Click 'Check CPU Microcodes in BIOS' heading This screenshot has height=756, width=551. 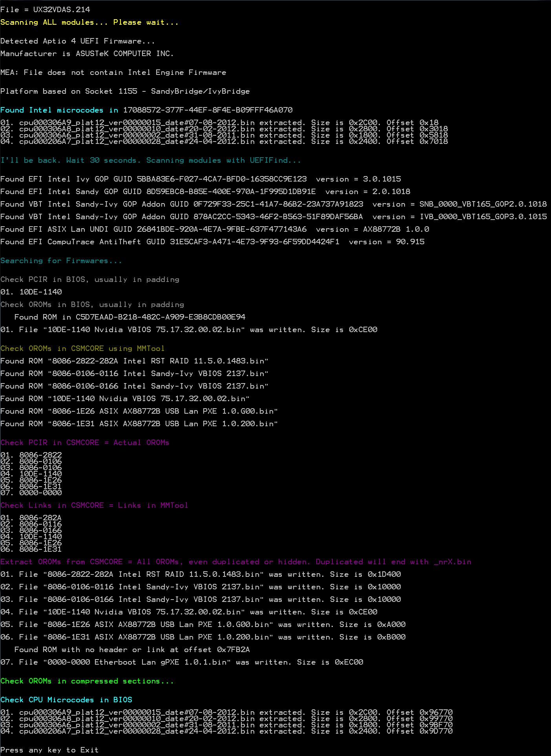66,700
